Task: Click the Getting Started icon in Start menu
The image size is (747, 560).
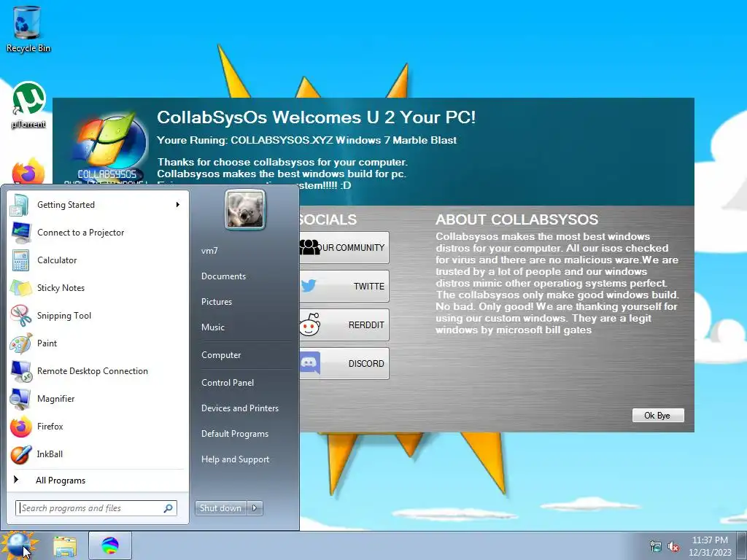Action: 20,205
